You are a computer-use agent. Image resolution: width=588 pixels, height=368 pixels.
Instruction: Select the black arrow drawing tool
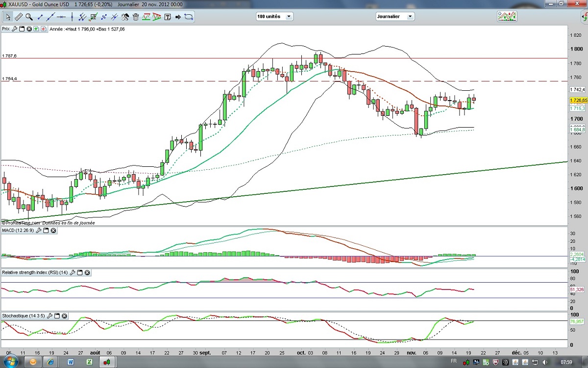pyautogui.click(x=178, y=17)
